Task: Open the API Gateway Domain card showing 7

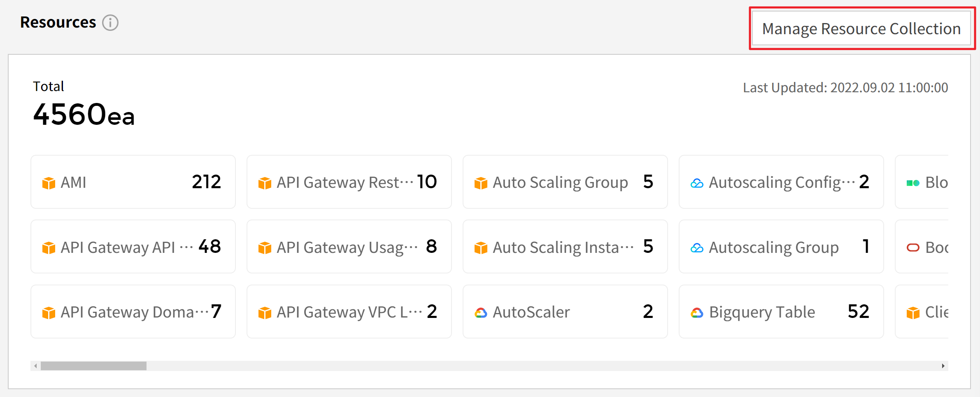Action: (x=133, y=312)
